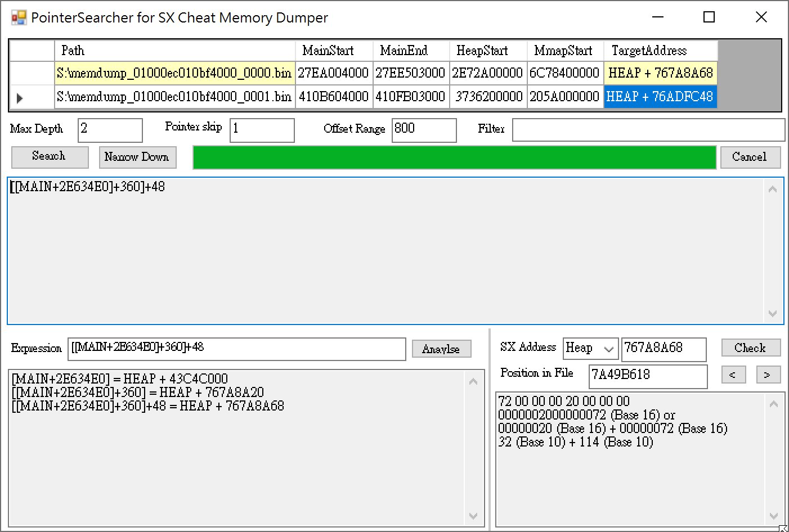Click hex bytes line 72 00 00 00 20 00 00 00
Screen dimensions: 789x532
point(564,402)
